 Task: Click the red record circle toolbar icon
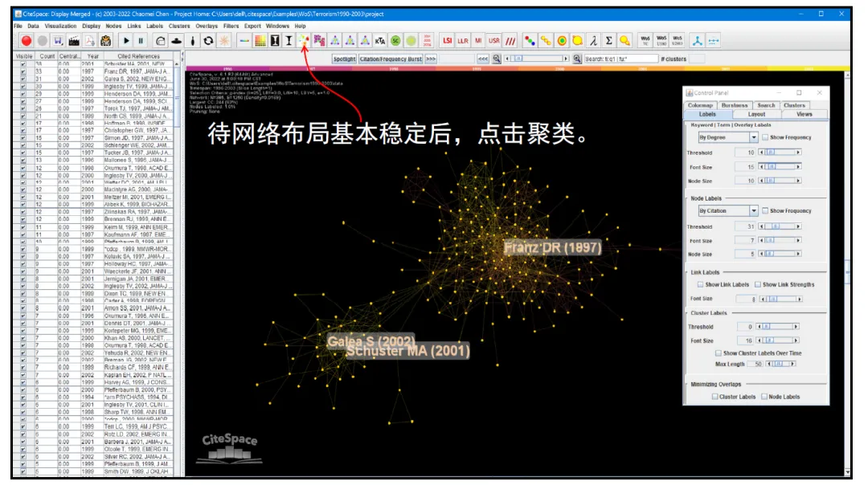coord(26,40)
